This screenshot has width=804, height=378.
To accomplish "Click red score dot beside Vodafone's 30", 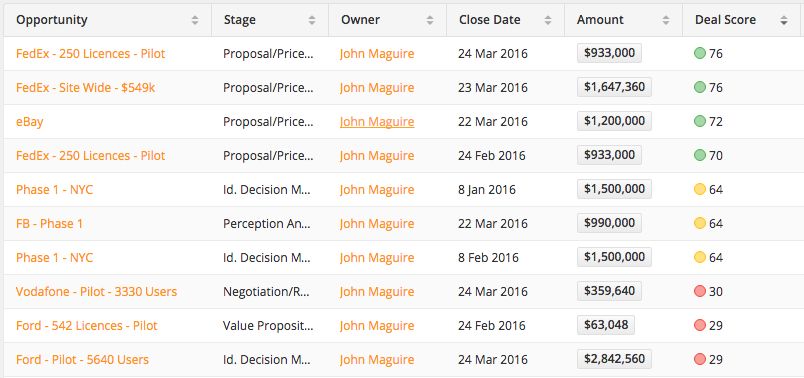I will click(699, 292).
